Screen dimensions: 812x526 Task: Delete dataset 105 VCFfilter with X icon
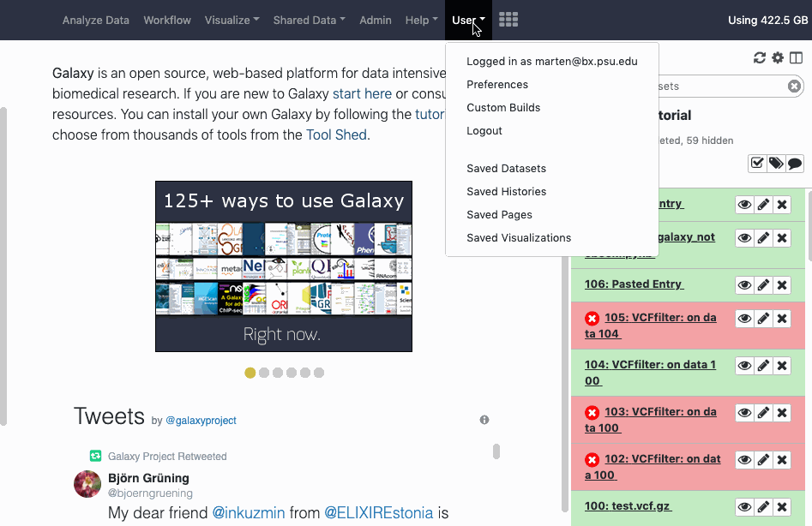[782, 319]
